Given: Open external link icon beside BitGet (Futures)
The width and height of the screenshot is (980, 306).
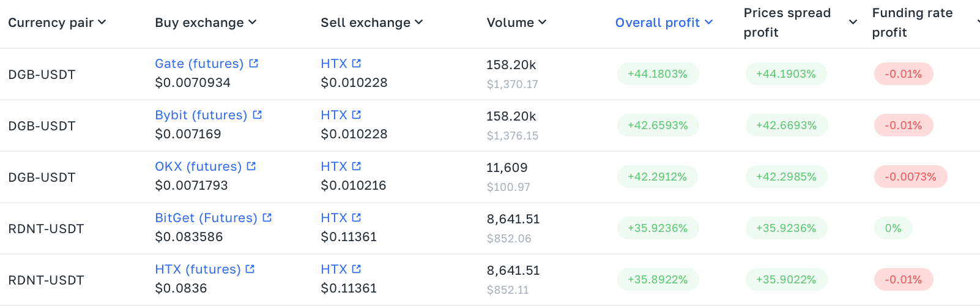Looking at the screenshot, I should (x=267, y=217).
